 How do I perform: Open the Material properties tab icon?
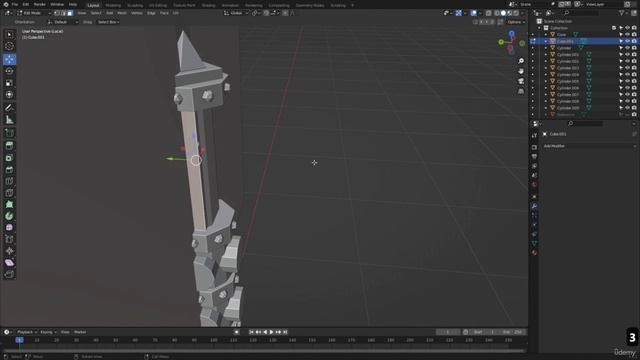pos(534,253)
